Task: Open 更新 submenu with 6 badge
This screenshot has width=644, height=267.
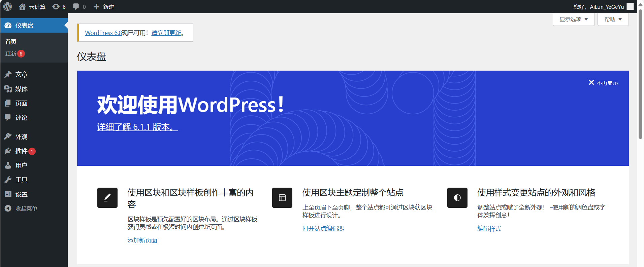Action: (x=15, y=53)
